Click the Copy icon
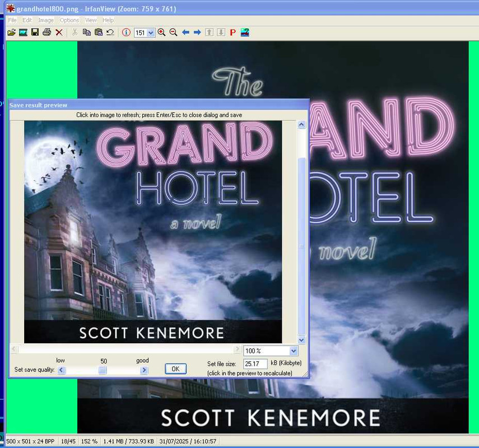 tap(86, 32)
